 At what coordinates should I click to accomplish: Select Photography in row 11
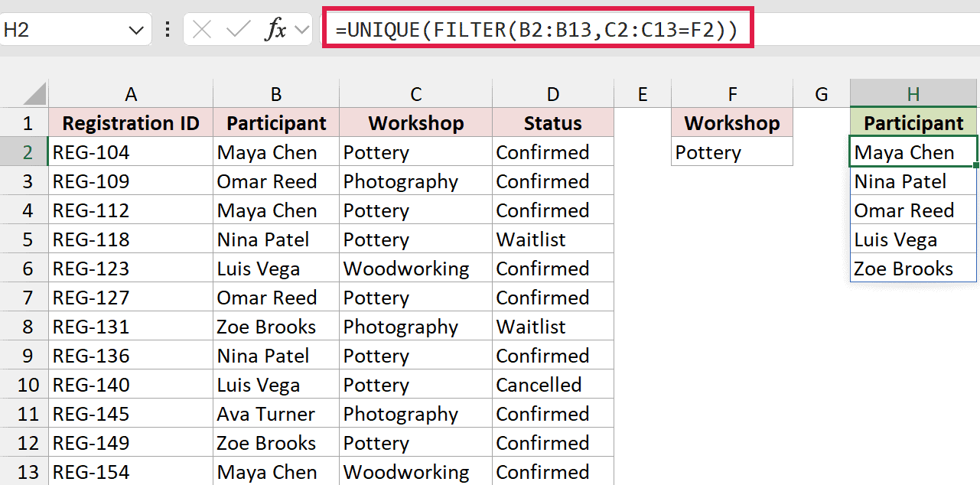click(415, 414)
